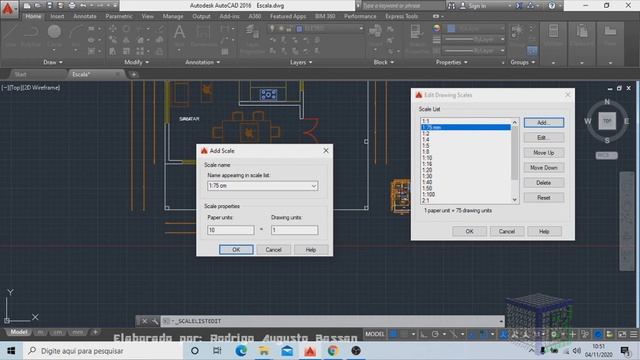Click OK in the Add Scale dialog

(236, 249)
